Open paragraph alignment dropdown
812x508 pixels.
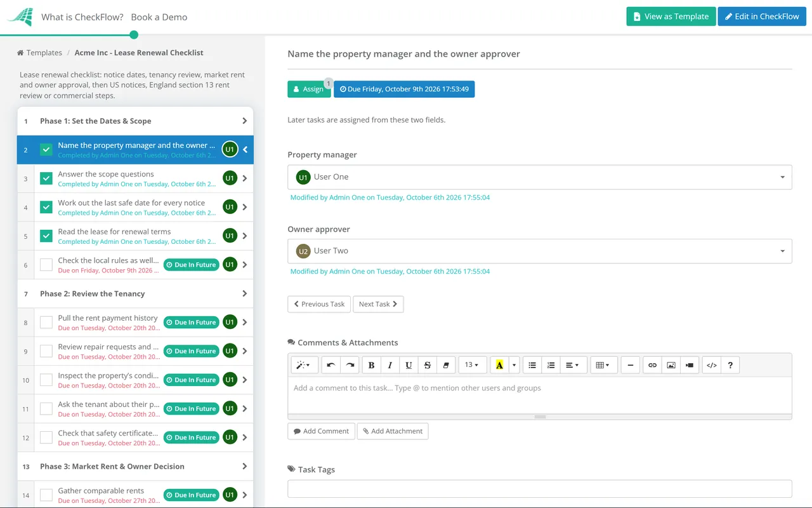573,365
